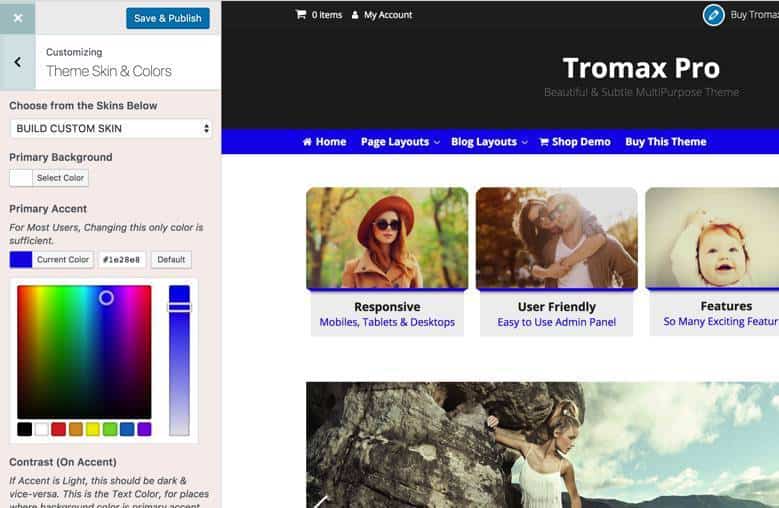Viewport: 779px width, 508px height.
Task: Open the Buy This Theme menu item
Action: pos(665,142)
